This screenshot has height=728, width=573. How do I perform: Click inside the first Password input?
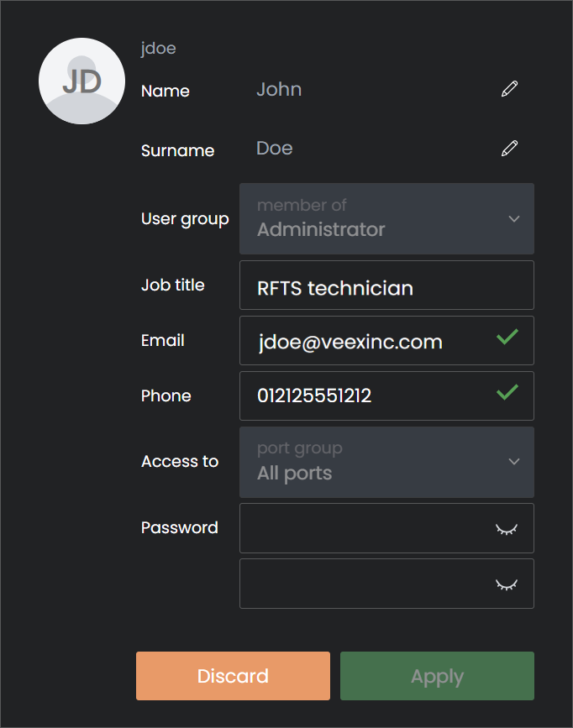[x=361, y=529]
